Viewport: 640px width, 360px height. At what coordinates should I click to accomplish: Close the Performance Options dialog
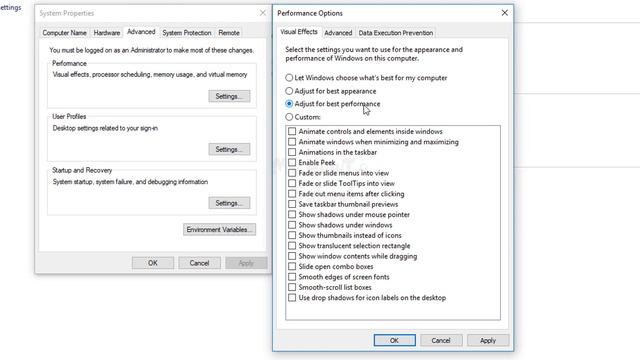point(504,13)
